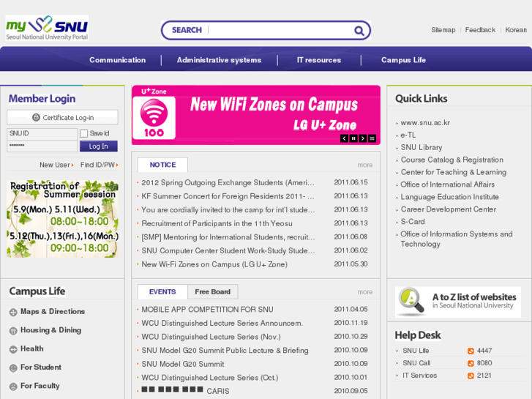532x399 pixels.
Task: Open the IT resources menu
Action: pyautogui.click(x=319, y=60)
